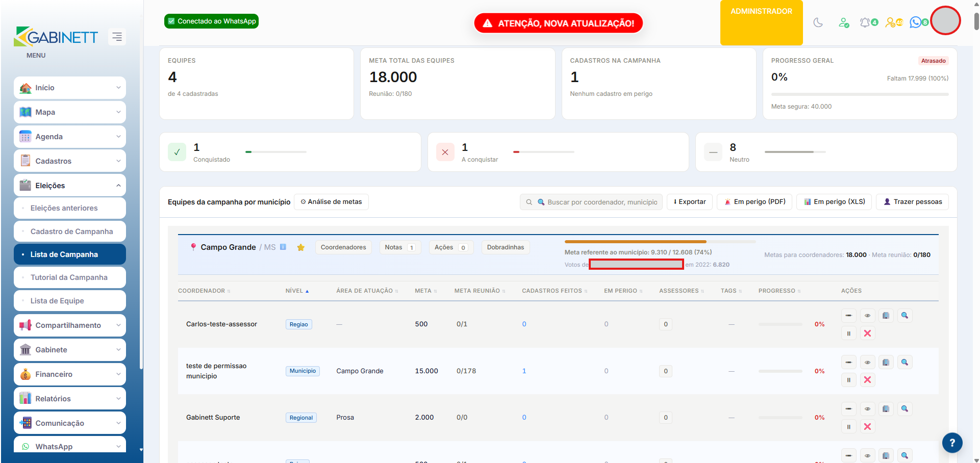The height and width of the screenshot is (463, 980).
Task: Open the blue help question mark button
Action: pos(952,443)
